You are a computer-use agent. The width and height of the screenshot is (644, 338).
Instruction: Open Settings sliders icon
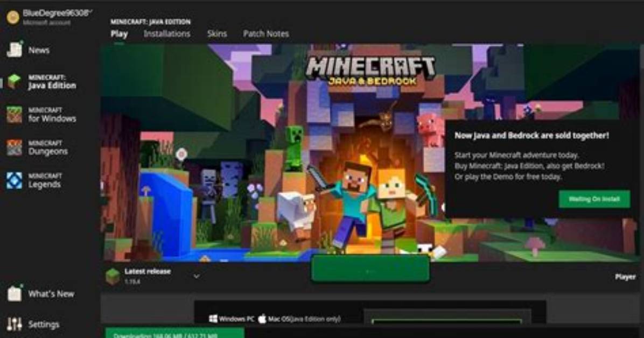[15, 325]
